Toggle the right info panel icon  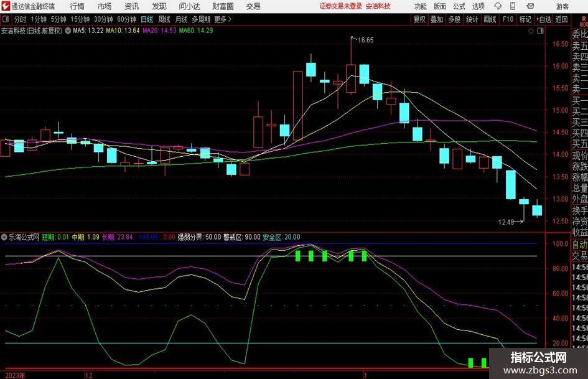540,30
